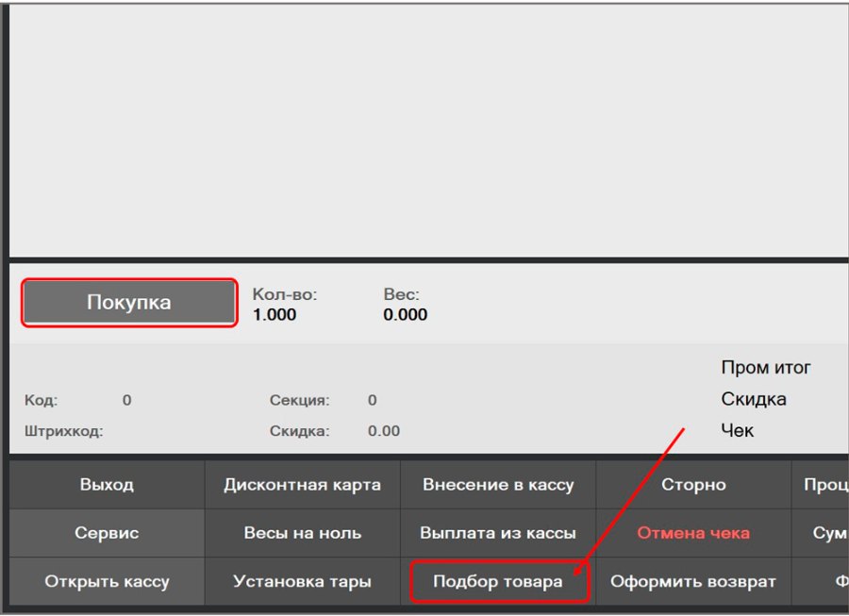Image resolution: width=849 pixels, height=616 pixels.
Task: Open the Сервис menu button
Action: pyautogui.click(x=107, y=533)
